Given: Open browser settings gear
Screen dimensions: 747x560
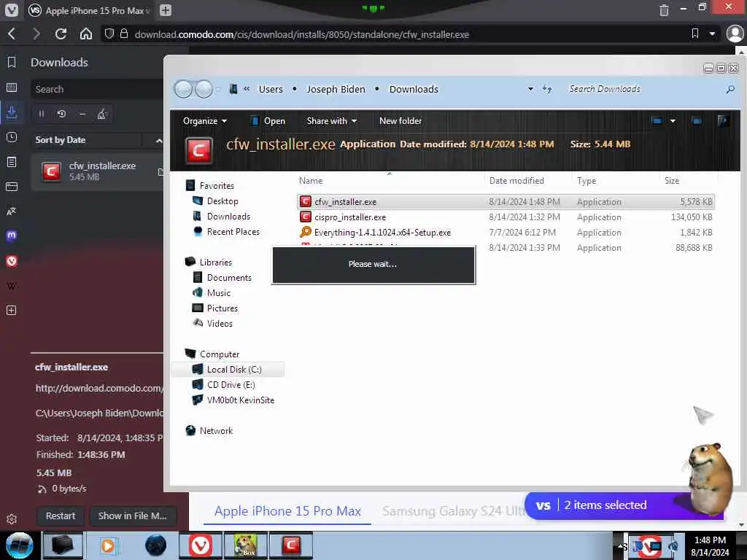Looking at the screenshot, I should coord(12,519).
